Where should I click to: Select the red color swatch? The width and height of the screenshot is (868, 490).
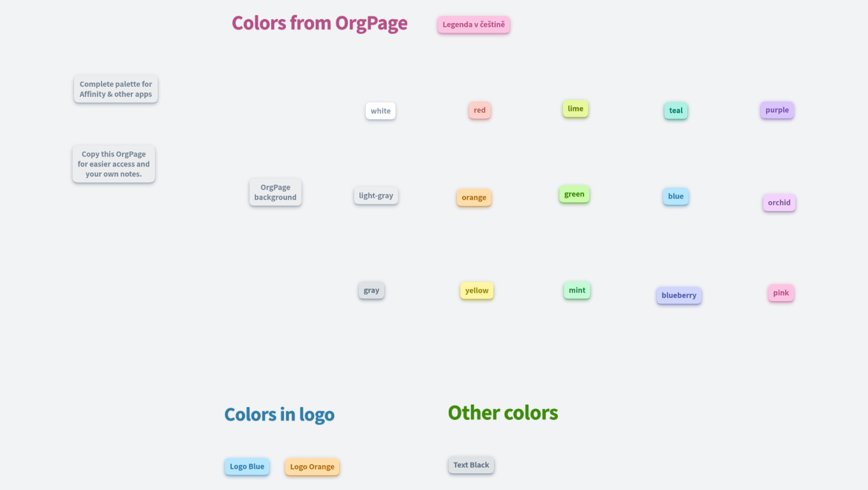tap(479, 110)
